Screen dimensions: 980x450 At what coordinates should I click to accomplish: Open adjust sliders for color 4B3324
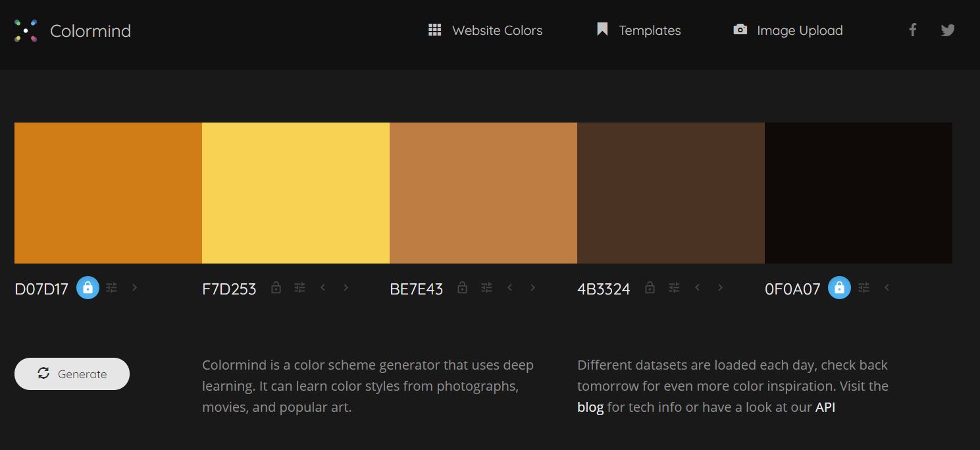[x=674, y=287]
